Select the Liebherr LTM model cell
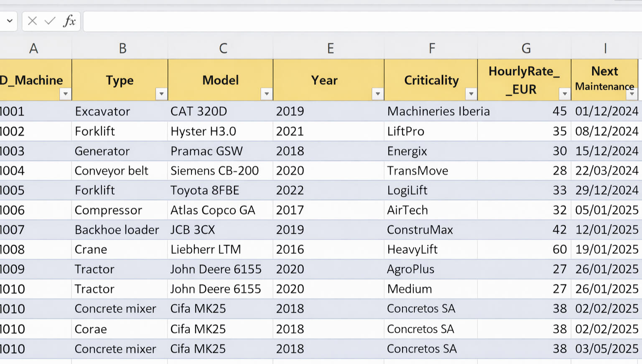Viewport: 642px width, 364px height. 220,249
